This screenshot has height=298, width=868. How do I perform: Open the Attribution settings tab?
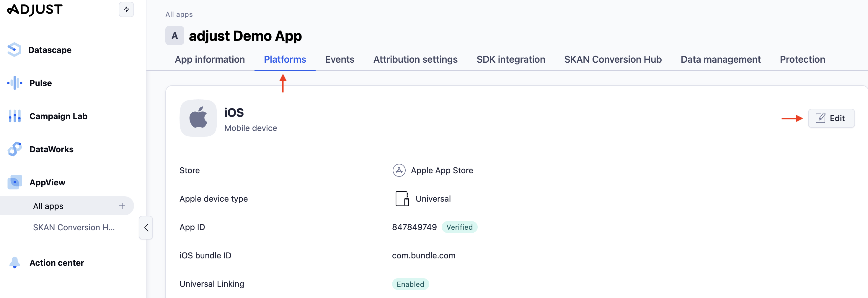click(x=415, y=59)
